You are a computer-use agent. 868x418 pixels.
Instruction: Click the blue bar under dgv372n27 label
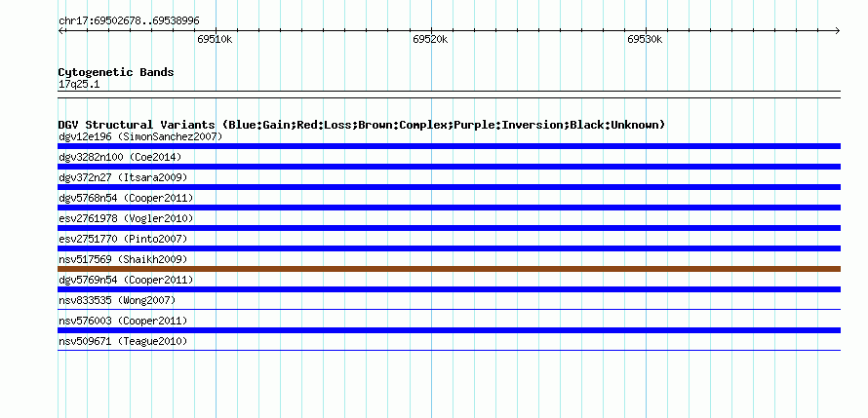[449, 187]
